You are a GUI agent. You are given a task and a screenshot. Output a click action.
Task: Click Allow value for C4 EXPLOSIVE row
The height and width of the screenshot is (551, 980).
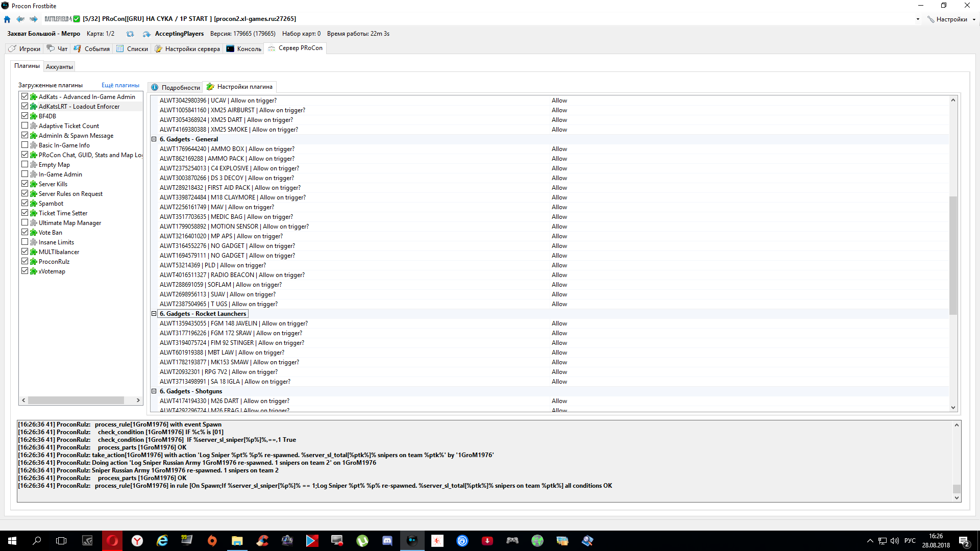(559, 168)
